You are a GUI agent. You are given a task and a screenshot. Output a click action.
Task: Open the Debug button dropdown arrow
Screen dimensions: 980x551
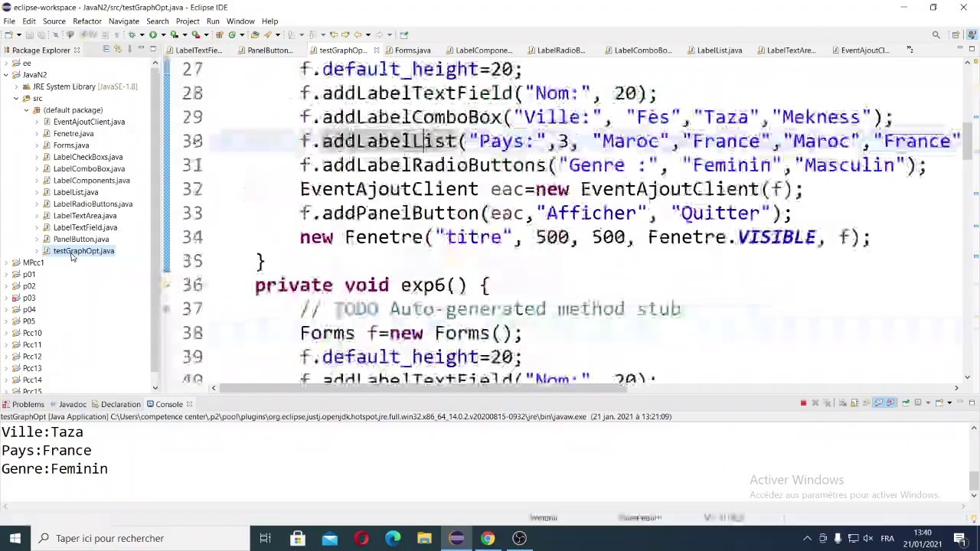[x=142, y=34]
